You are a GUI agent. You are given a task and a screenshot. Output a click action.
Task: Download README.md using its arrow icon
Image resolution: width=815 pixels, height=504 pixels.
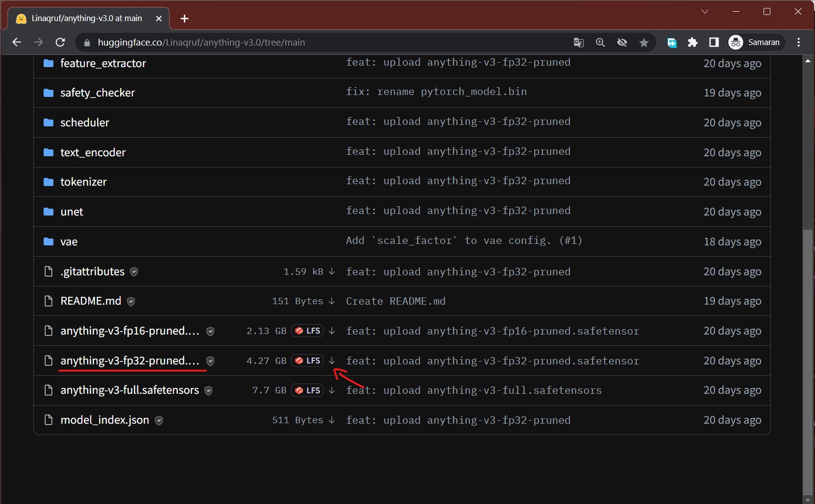(x=332, y=301)
